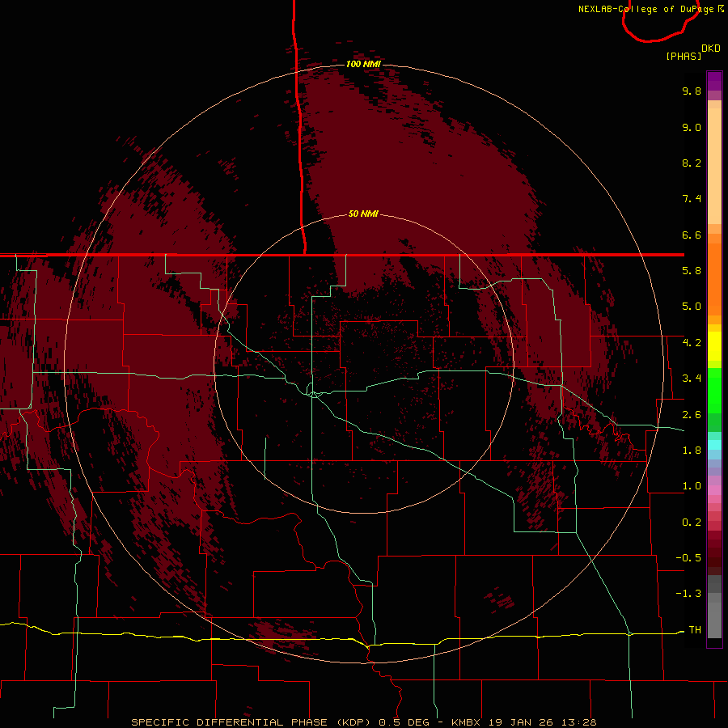Pick the pink segment of the color bar
This screenshot has width=728, height=728.
click(x=714, y=490)
